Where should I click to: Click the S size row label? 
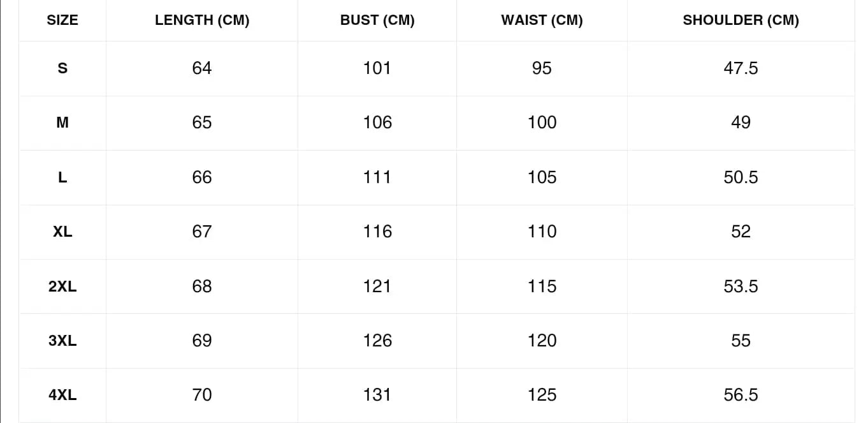tap(62, 68)
